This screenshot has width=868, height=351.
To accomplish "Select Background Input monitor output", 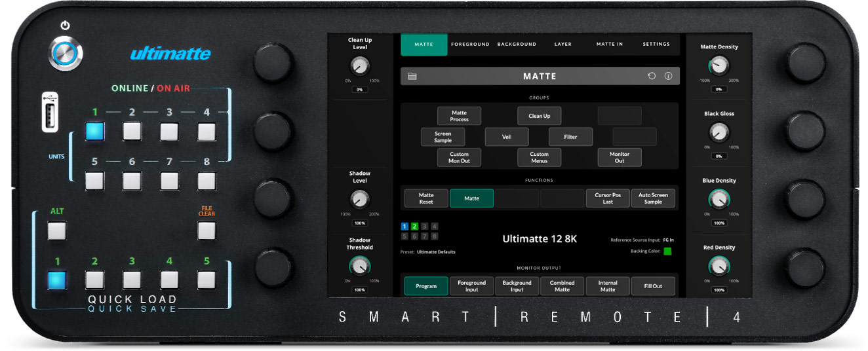I will (x=517, y=286).
